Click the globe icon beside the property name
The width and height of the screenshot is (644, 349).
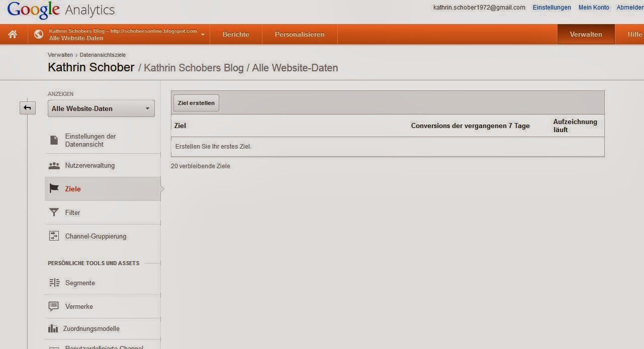click(38, 34)
